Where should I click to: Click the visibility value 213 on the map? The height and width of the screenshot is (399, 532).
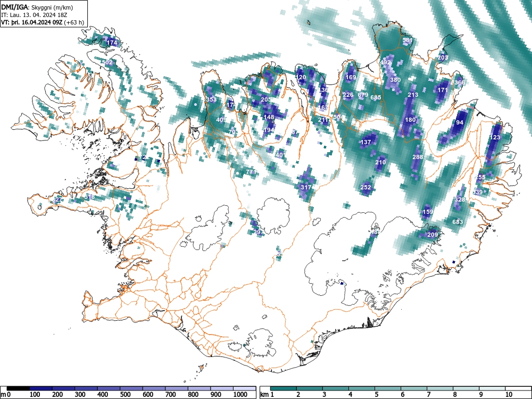click(x=413, y=95)
